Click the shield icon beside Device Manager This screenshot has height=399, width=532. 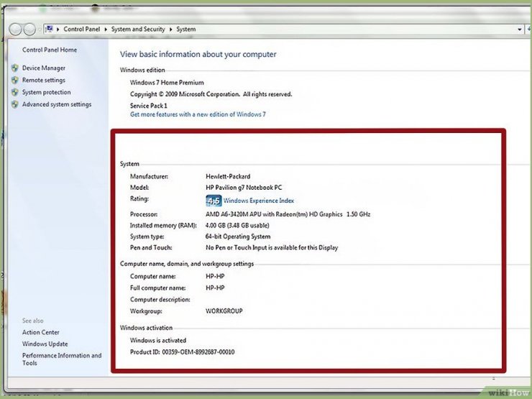click(14, 68)
